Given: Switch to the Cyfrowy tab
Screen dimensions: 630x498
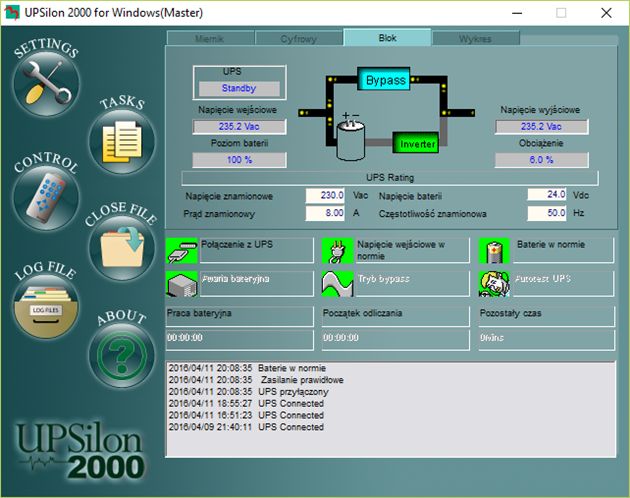Looking at the screenshot, I should coord(299,39).
